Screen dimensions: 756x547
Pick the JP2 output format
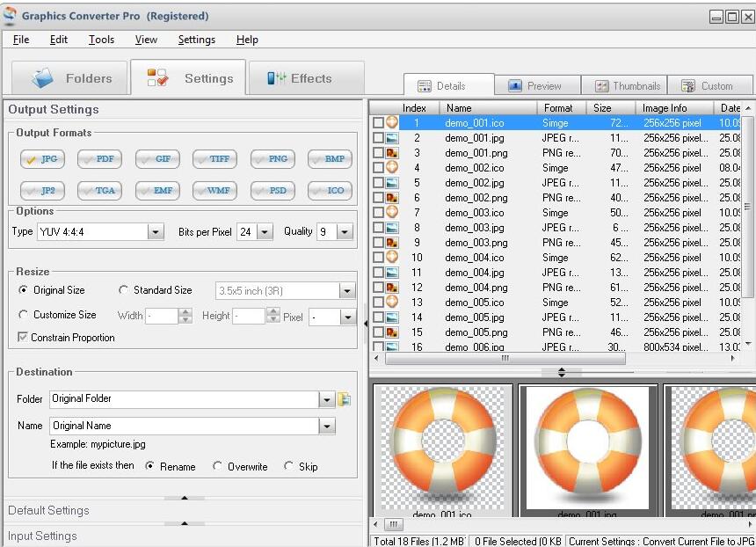42,191
